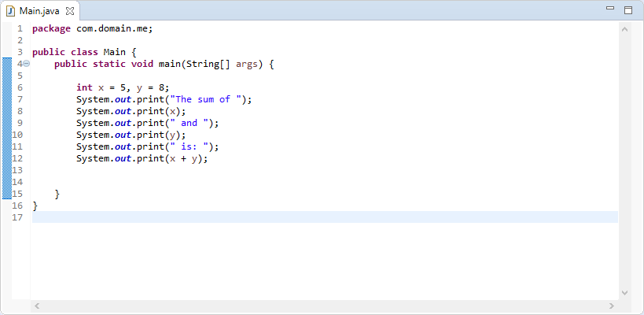Click the vertical scrollbar down arrow

tap(624, 293)
